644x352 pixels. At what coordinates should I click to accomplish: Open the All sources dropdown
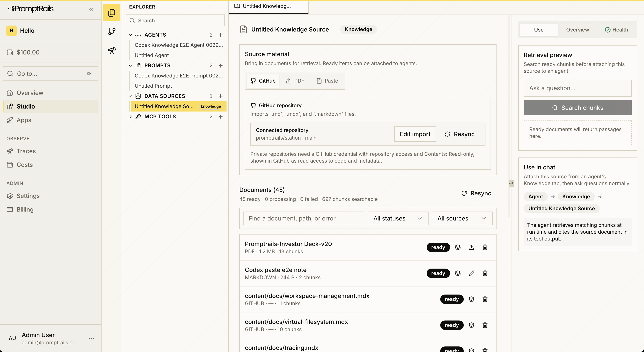coord(462,218)
